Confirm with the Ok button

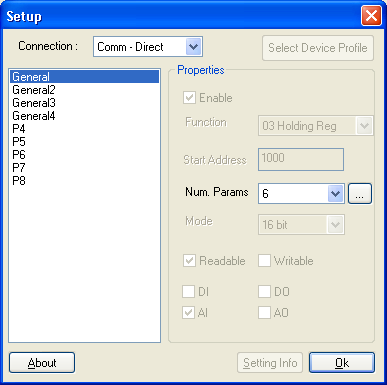click(x=342, y=363)
